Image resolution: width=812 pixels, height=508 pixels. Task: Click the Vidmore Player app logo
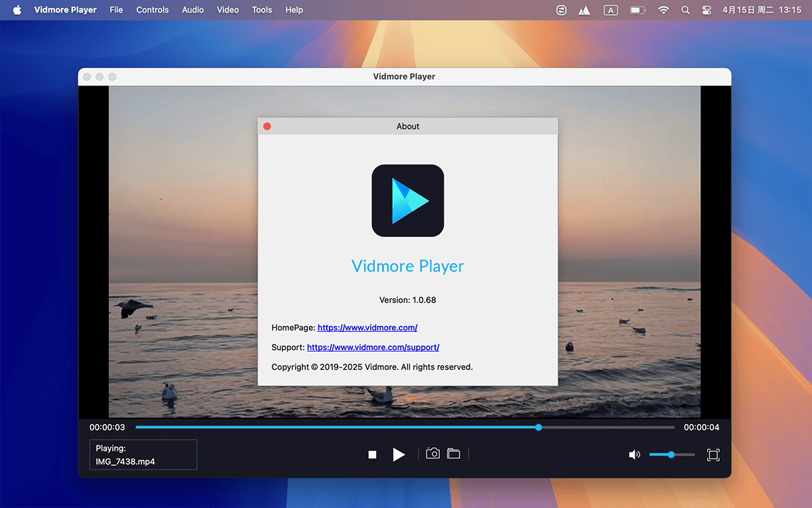pyautogui.click(x=408, y=200)
